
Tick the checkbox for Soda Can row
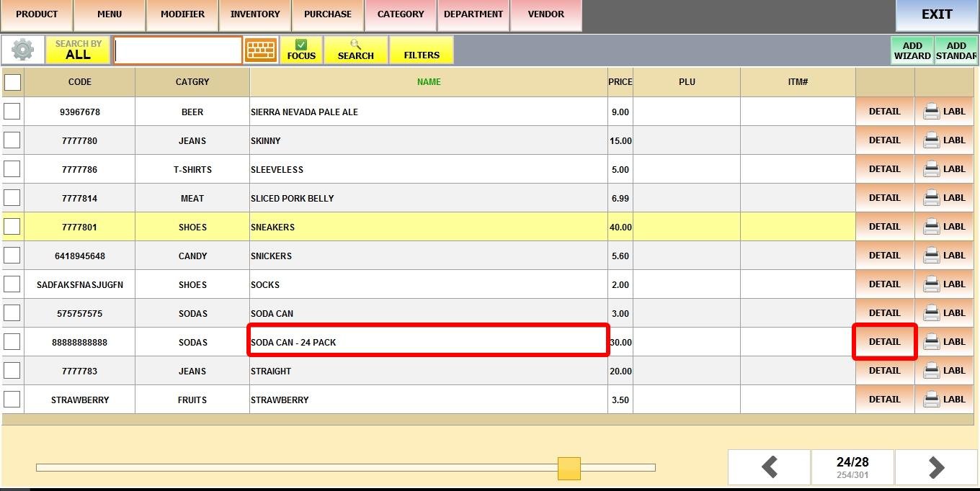click(12, 313)
